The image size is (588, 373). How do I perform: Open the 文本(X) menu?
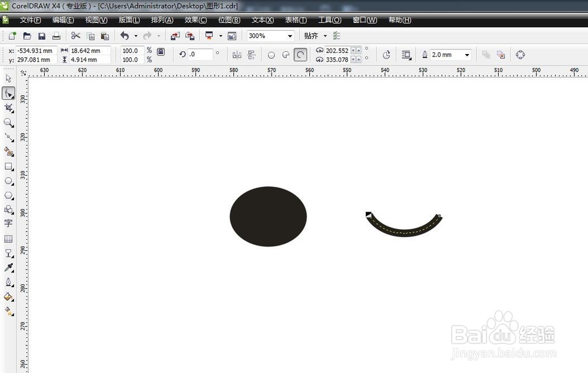click(x=262, y=20)
